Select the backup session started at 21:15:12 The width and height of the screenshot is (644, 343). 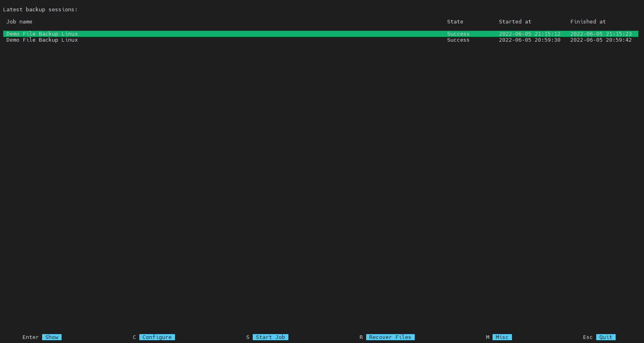[x=321, y=34]
